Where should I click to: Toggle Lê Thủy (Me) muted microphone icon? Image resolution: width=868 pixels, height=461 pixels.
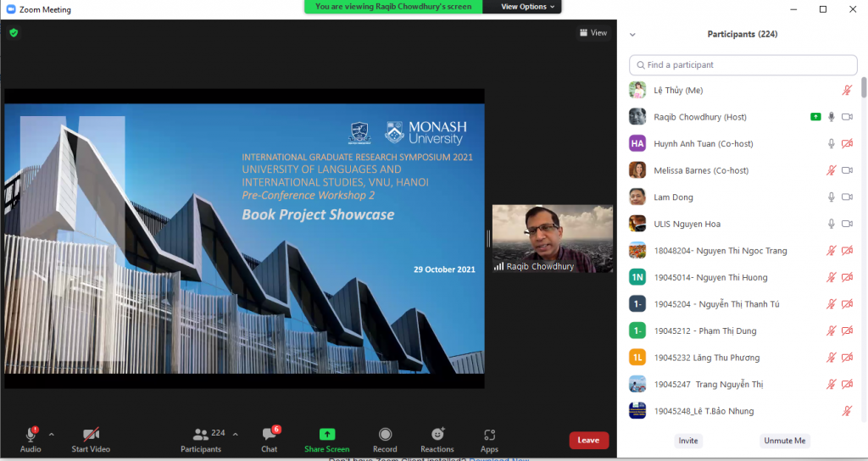click(x=846, y=90)
